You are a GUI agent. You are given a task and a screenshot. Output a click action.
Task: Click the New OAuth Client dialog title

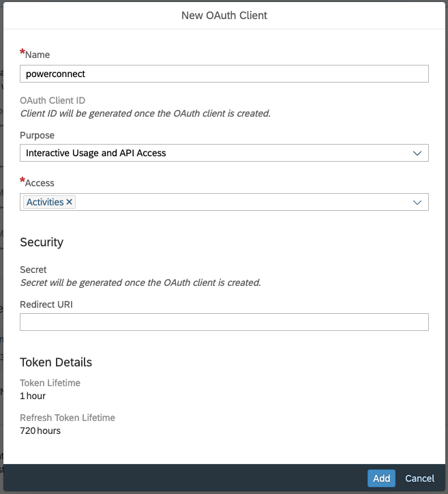(224, 15)
